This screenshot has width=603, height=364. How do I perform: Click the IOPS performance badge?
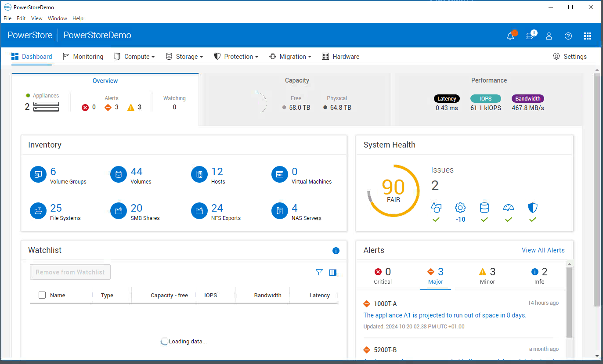point(485,99)
